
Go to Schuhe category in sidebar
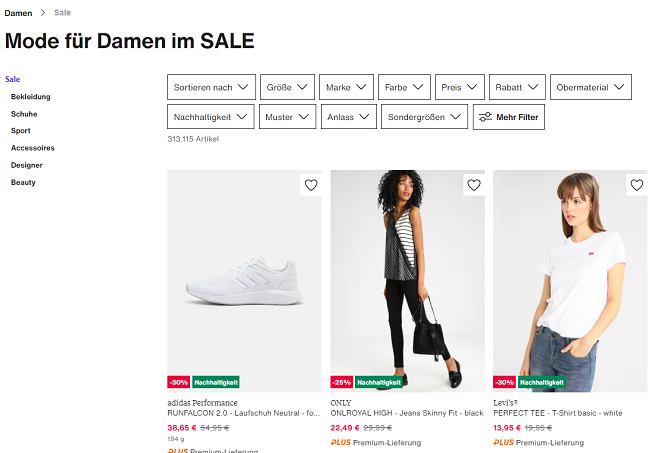[x=24, y=114]
